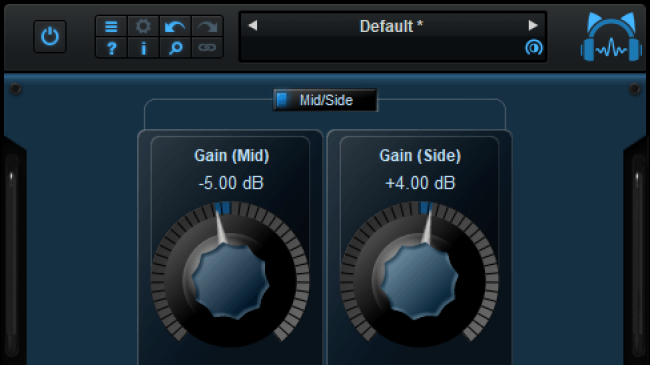
Task: Open the settings gear icon
Action: pyautogui.click(x=143, y=27)
